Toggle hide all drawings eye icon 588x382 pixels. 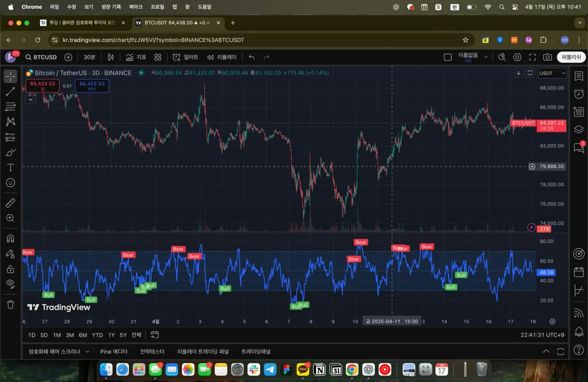(x=10, y=284)
